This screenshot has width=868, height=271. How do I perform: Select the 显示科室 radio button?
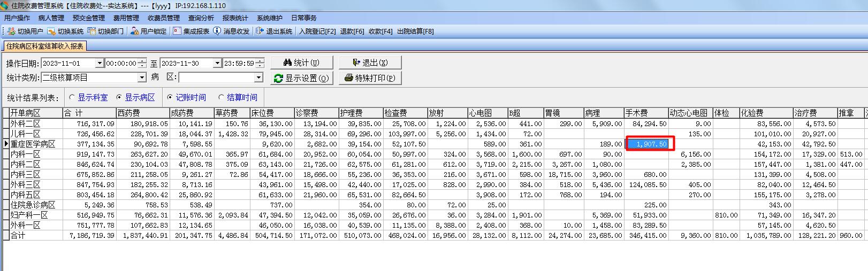[72, 97]
